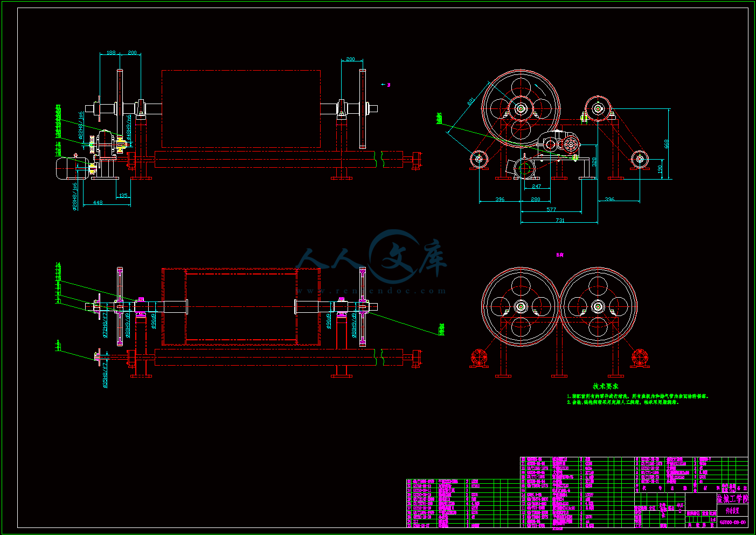Pick the 577 horizontal dimension
Image resolution: width=756 pixels, height=535 pixels.
tap(551, 210)
